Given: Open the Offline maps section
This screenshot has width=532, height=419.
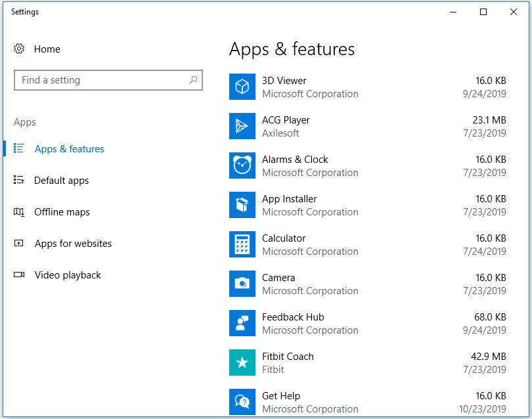Looking at the screenshot, I should pyautogui.click(x=62, y=212).
